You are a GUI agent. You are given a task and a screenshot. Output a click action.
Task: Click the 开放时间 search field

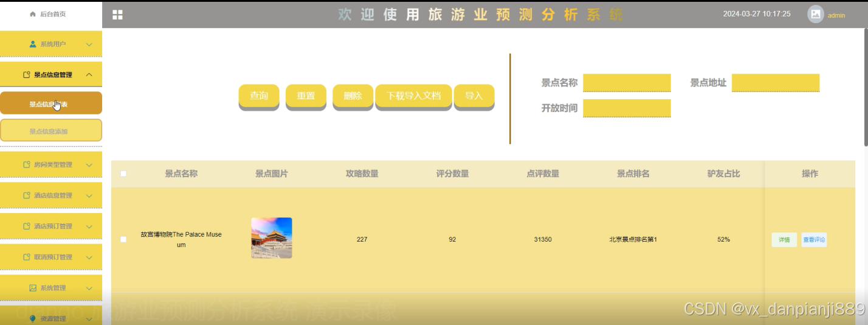click(627, 108)
